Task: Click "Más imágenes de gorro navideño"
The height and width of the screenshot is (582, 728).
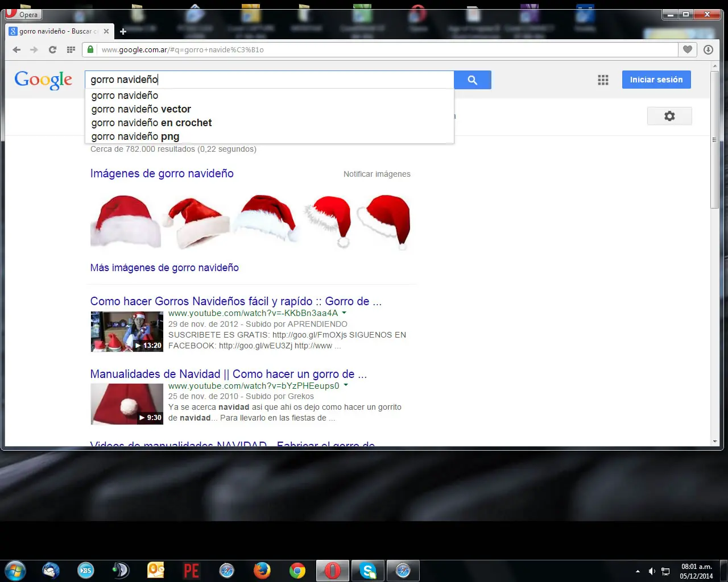Action: click(x=164, y=268)
